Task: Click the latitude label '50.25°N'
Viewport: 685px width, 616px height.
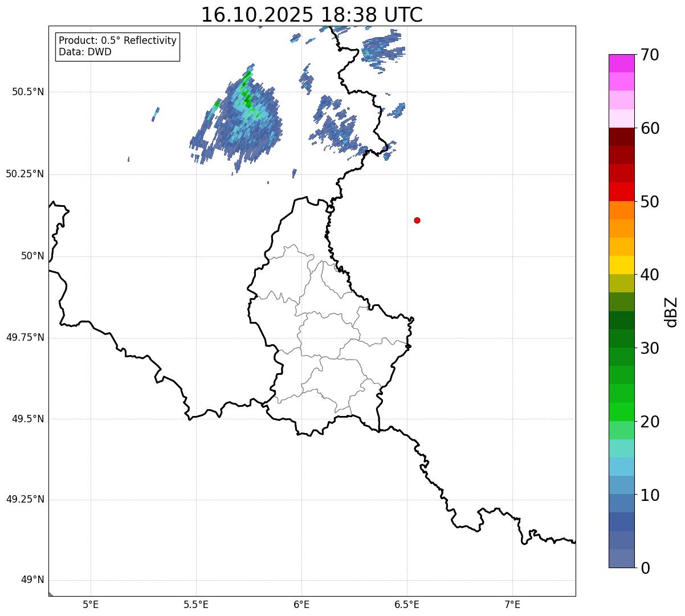Action: (25, 174)
